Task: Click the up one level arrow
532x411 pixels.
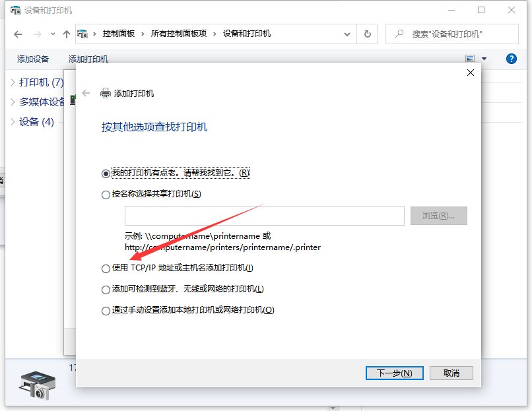Action: coord(66,34)
